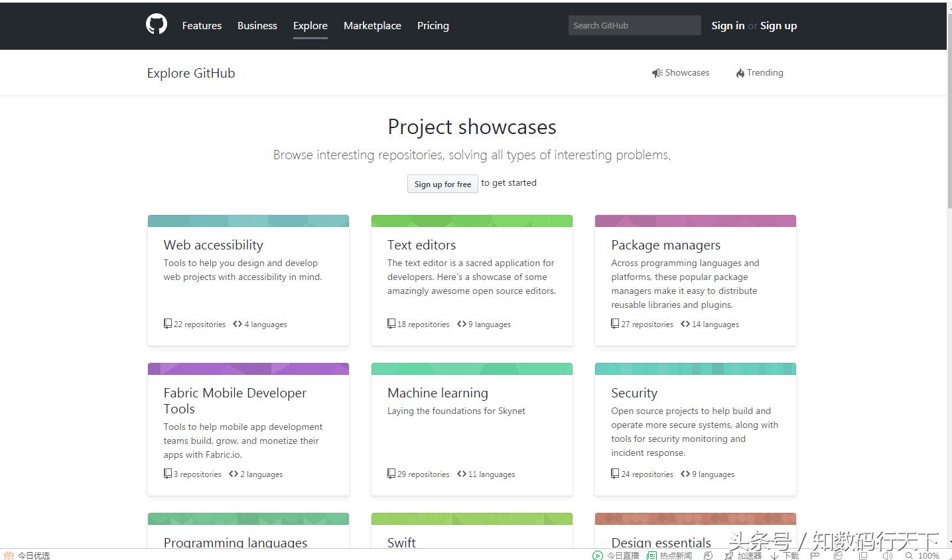Screen dimensions: 952x560
Task: Focus the Search GitHub field
Action: pos(634,25)
